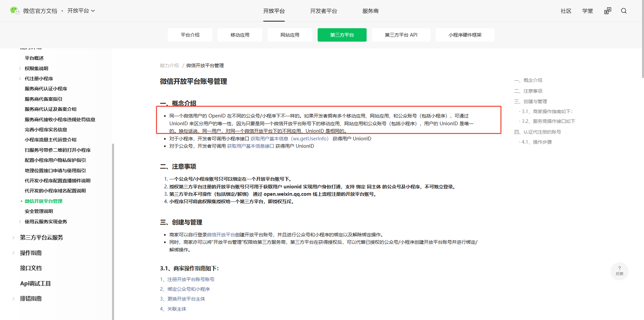
Task: Open 安全管理说明 in the sidebar
Action: pos(39,211)
